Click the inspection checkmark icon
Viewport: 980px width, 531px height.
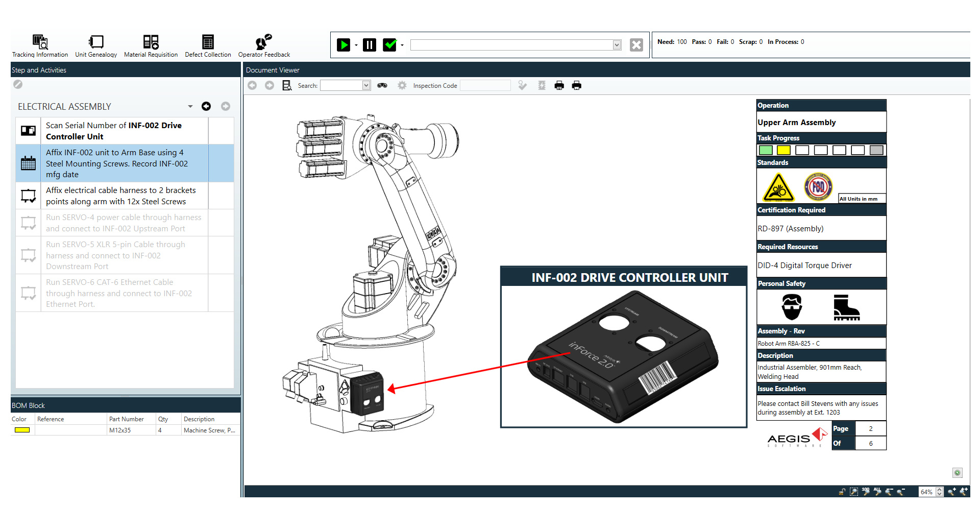(522, 85)
